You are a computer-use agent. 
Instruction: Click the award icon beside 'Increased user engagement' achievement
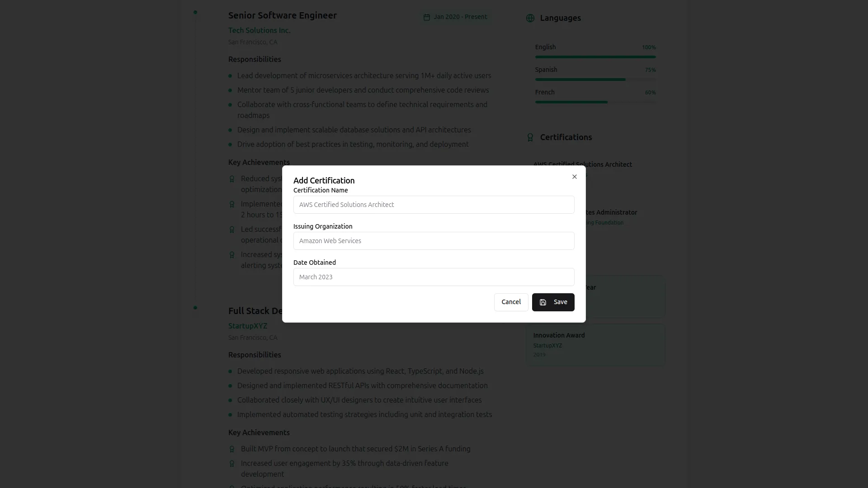[232, 463]
